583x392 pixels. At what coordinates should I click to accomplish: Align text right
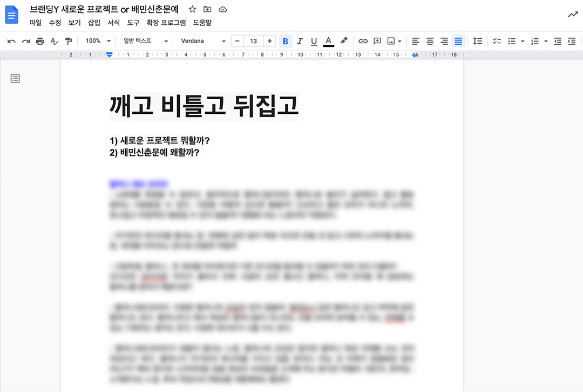[x=444, y=41]
